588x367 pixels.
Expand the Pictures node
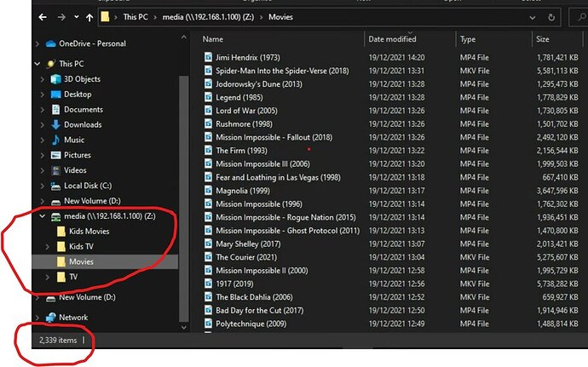coord(43,155)
